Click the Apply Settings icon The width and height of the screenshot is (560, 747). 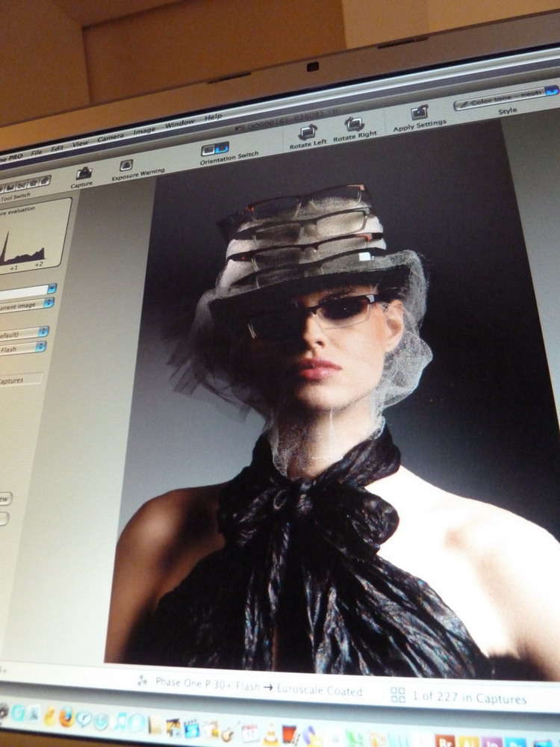pyautogui.click(x=420, y=113)
